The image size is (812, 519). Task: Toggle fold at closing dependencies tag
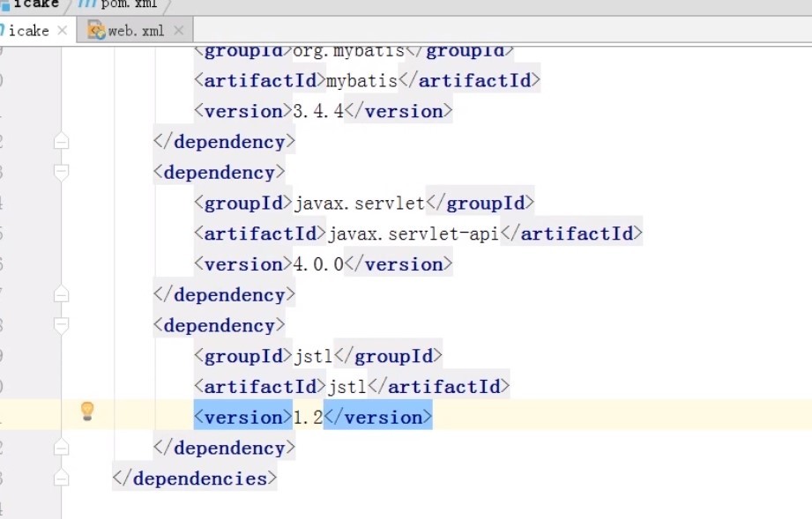coord(61,478)
